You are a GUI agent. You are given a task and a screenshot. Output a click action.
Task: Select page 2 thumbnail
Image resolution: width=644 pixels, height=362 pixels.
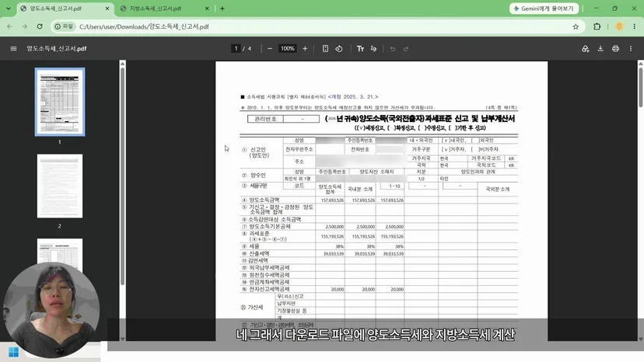tap(60, 186)
